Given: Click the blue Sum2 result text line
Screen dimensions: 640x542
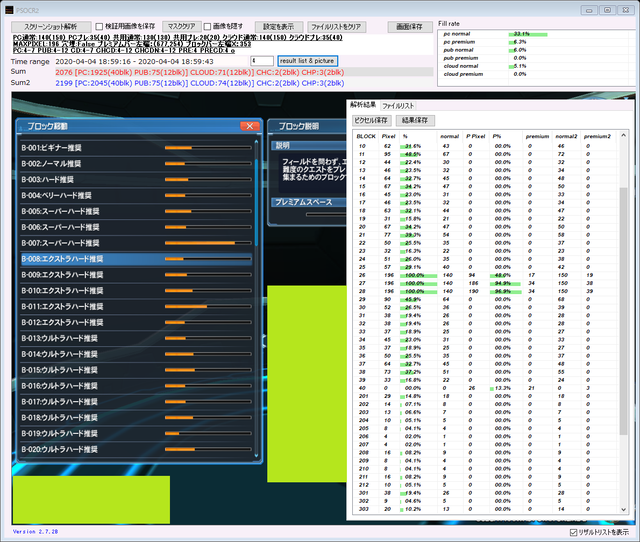Looking at the screenshot, I should pos(200,83).
